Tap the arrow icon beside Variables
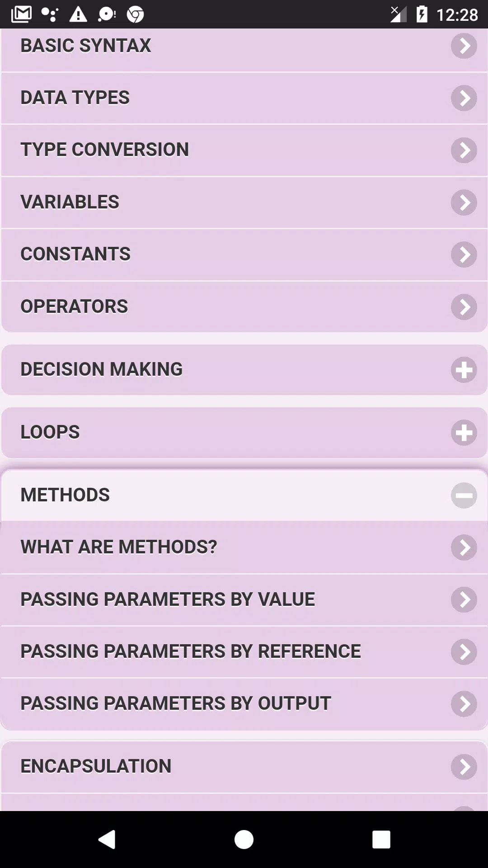 click(464, 203)
